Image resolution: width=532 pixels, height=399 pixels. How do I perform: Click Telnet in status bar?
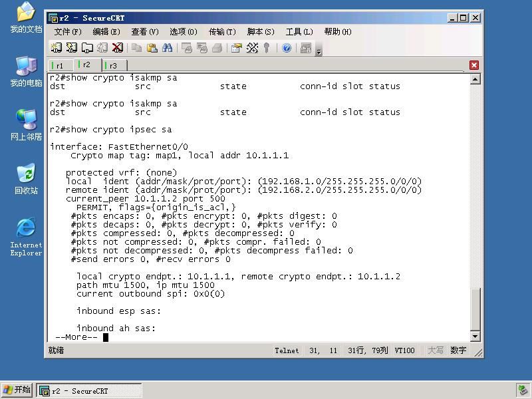tap(287, 350)
